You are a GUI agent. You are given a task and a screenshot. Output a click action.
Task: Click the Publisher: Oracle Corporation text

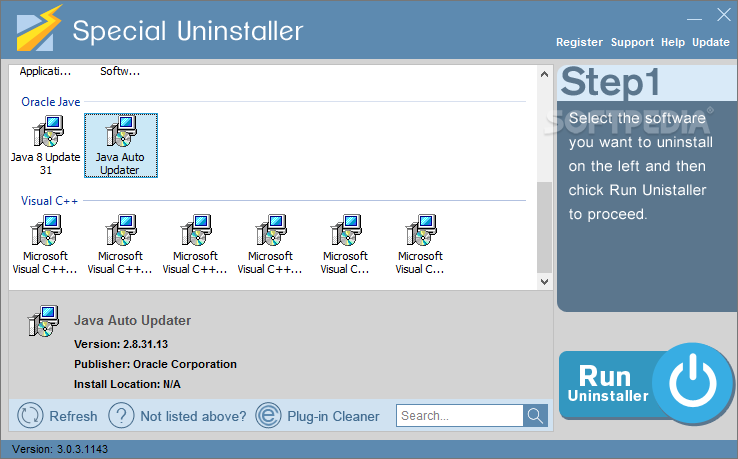[x=155, y=364]
